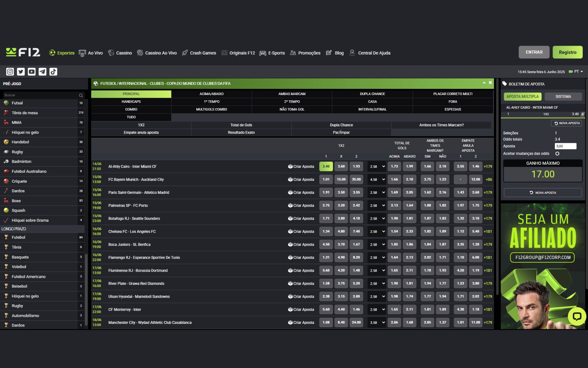Click the Instagram social icon
The height and width of the screenshot is (368, 588).
[x=10, y=71]
